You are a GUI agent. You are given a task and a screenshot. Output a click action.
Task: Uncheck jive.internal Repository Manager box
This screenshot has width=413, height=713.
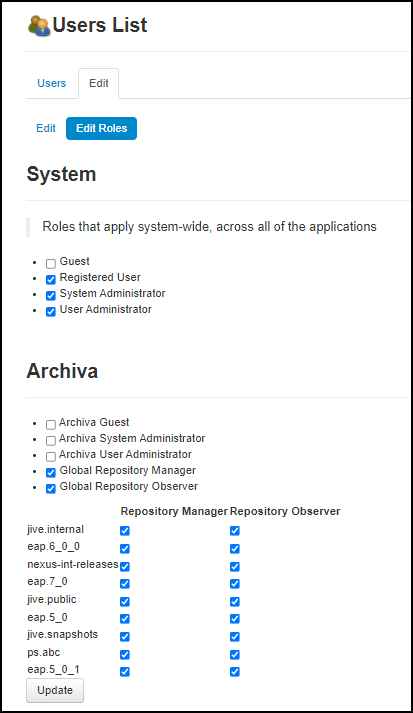(125, 531)
